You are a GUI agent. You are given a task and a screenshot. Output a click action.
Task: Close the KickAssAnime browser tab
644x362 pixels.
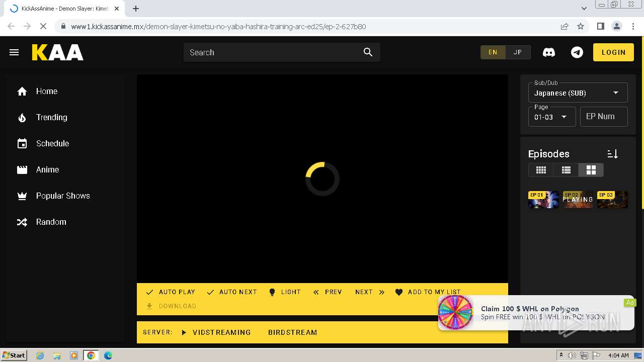tap(117, 9)
